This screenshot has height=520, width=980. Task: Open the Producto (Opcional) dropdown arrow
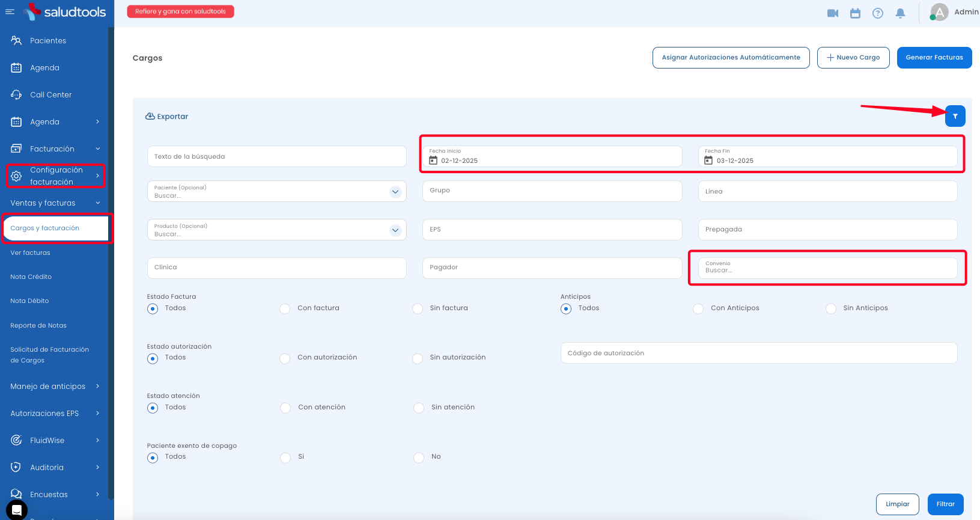point(395,230)
